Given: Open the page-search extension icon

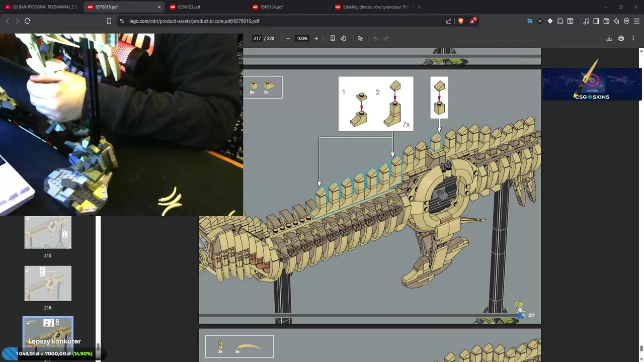Looking at the screenshot, I should coord(570,21).
